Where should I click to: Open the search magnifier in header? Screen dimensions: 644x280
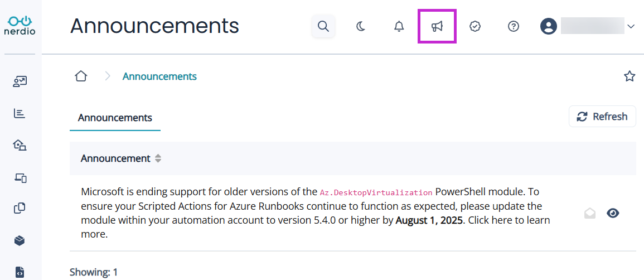(x=323, y=26)
